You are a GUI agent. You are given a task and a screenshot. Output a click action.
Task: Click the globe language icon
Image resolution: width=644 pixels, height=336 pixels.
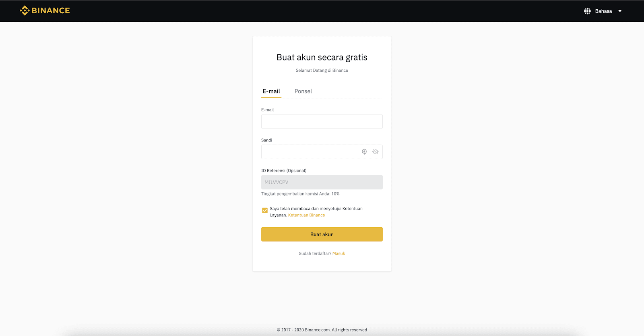click(587, 11)
